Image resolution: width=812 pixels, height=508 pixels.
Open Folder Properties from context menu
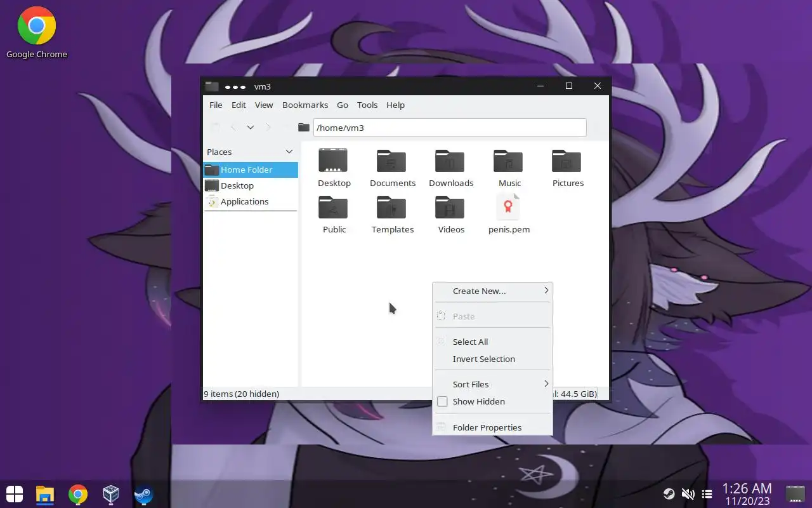[493, 427]
